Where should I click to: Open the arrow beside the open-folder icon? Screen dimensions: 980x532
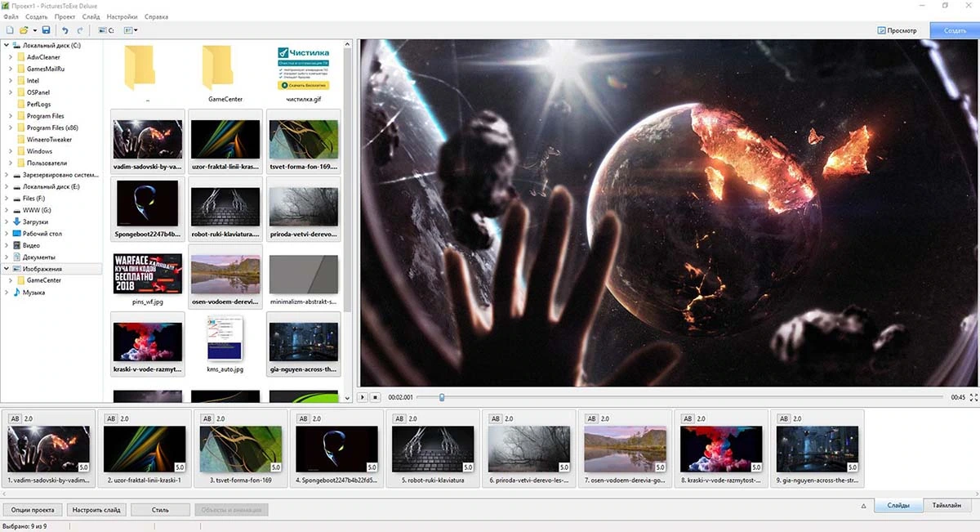tap(34, 30)
